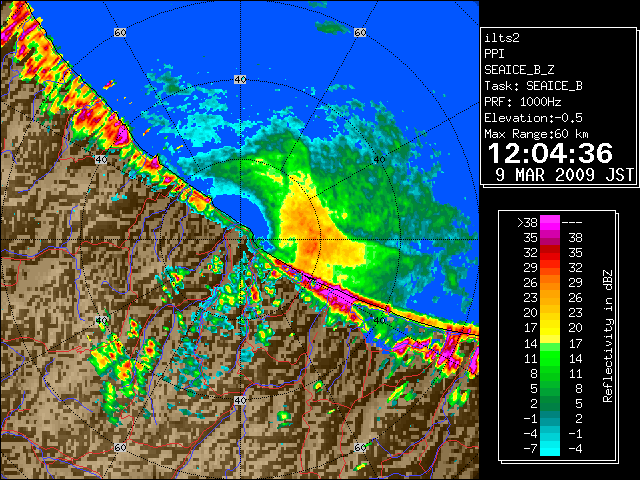The width and height of the screenshot is (640, 480).
Task: Select the "PPI" scan type text
Action: click(x=494, y=54)
